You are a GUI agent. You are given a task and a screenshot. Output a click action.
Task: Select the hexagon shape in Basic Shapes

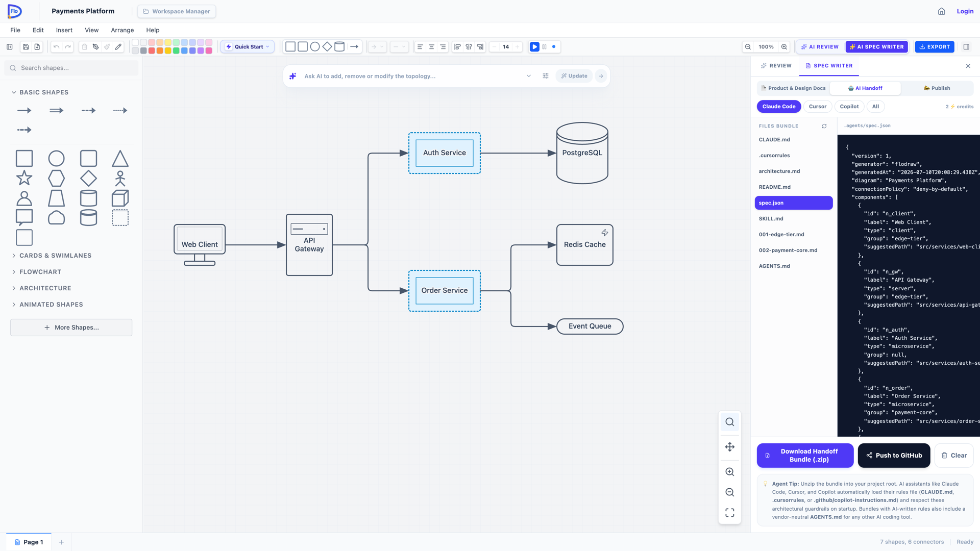click(x=56, y=178)
